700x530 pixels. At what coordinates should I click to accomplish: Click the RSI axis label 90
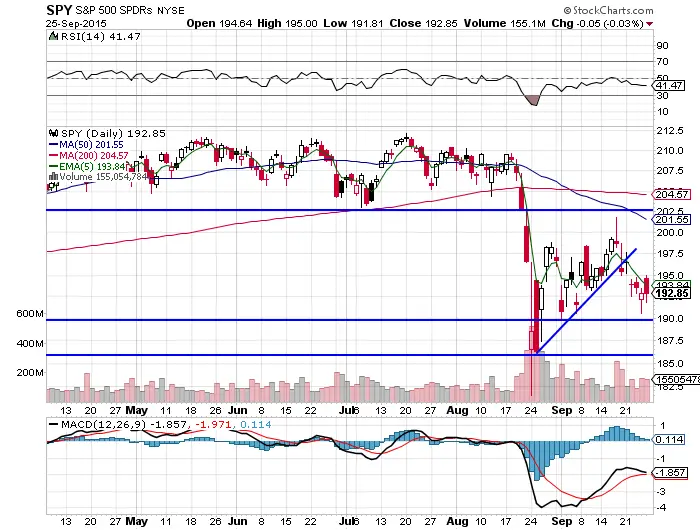coord(662,46)
